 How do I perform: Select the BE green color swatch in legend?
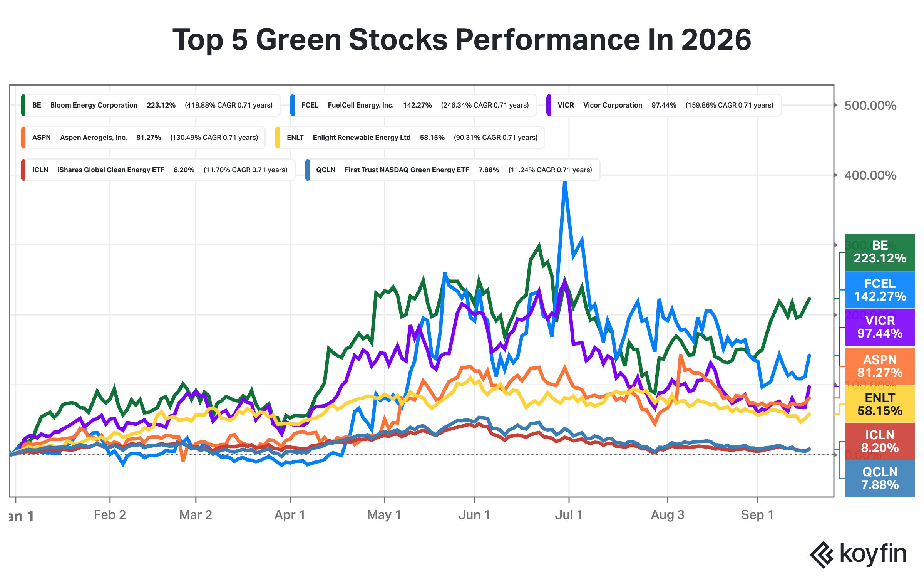23,105
